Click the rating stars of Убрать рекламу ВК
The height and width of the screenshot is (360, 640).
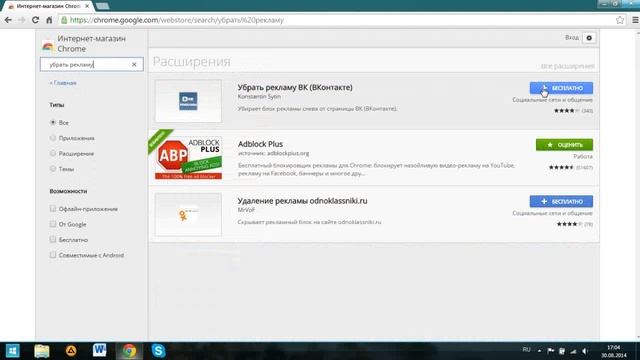point(567,111)
